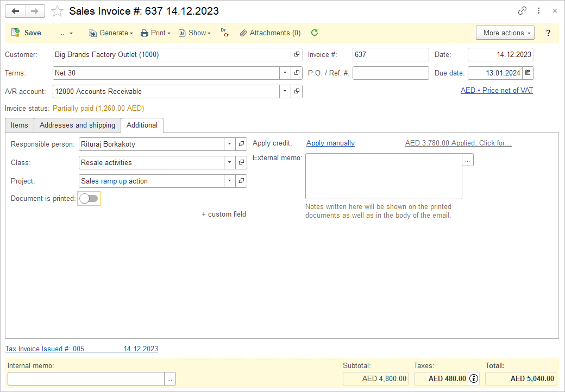Viewport: 565px width, 392px height.
Task: Click the taxes info icon
Action: pyautogui.click(x=474, y=378)
